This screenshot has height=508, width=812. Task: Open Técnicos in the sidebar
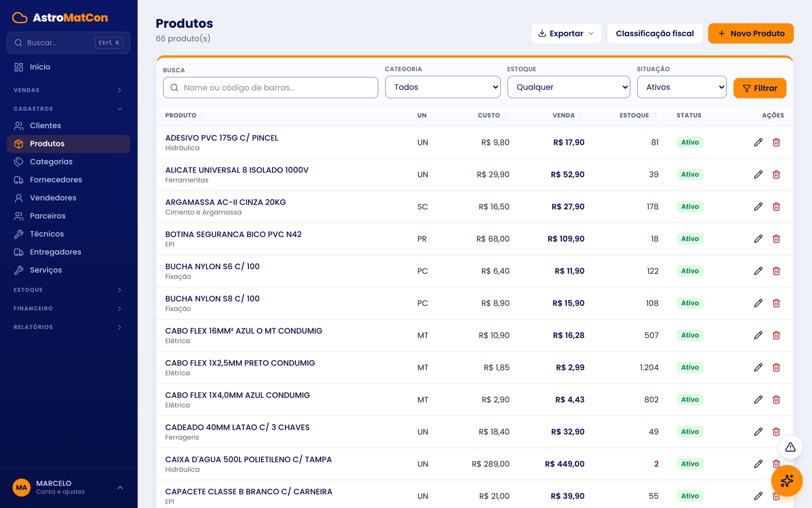(x=69, y=234)
